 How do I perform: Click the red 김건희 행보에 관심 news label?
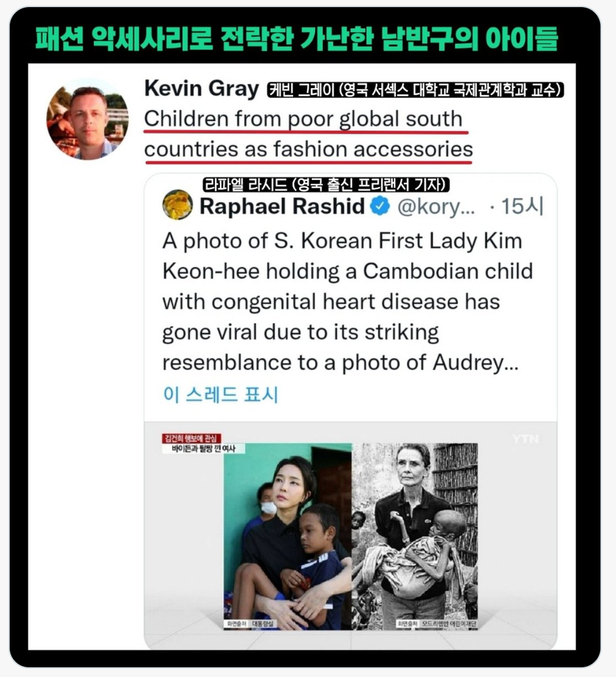[192, 439]
